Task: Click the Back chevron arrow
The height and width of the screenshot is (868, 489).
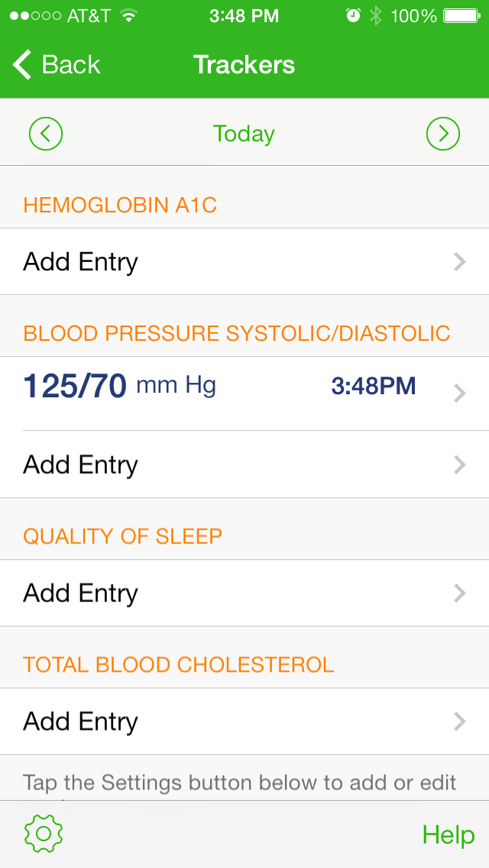Action: (x=21, y=65)
